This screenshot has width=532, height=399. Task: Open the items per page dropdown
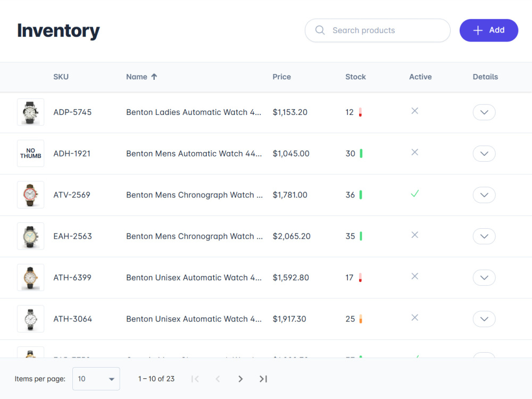pos(96,379)
